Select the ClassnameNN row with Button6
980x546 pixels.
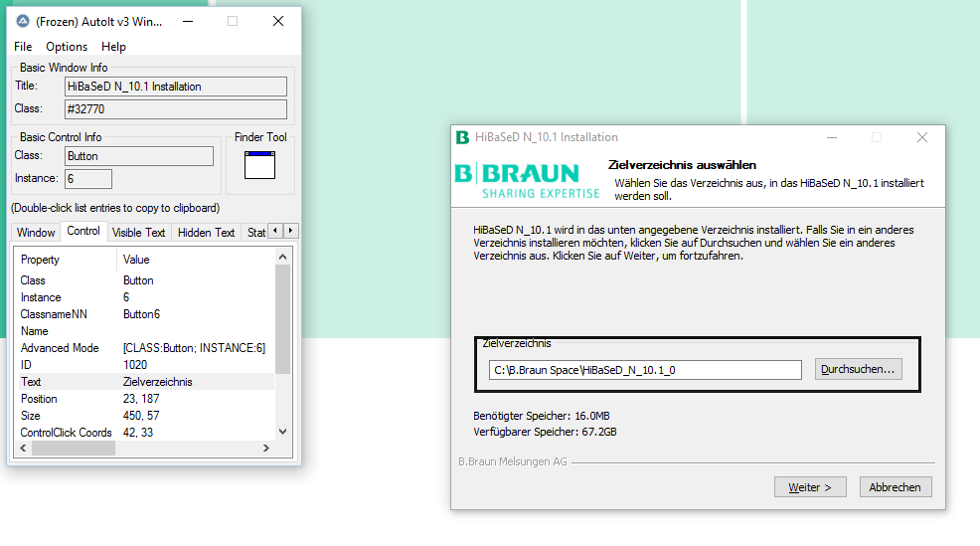tap(144, 314)
